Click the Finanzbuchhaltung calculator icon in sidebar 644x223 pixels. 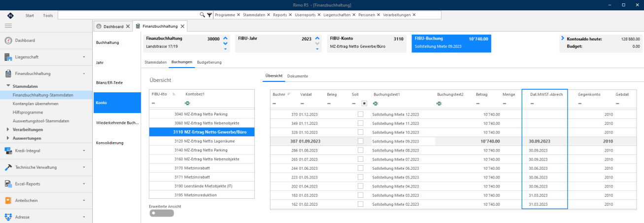(x=8, y=74)
